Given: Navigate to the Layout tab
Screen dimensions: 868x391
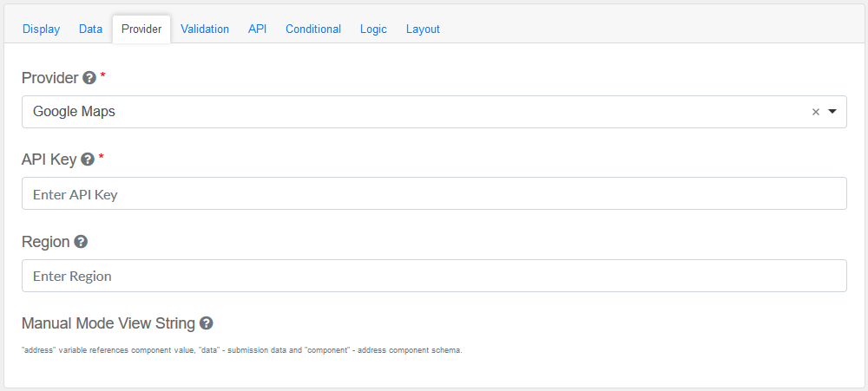Looking at the screenshot, I should pyautogui.click(x=423, y=29).
